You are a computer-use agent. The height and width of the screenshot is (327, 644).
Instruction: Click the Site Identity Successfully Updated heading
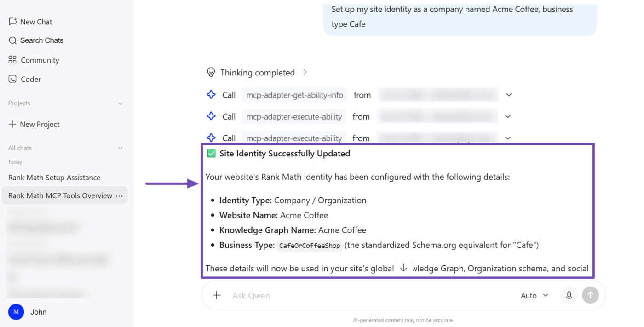285,154
